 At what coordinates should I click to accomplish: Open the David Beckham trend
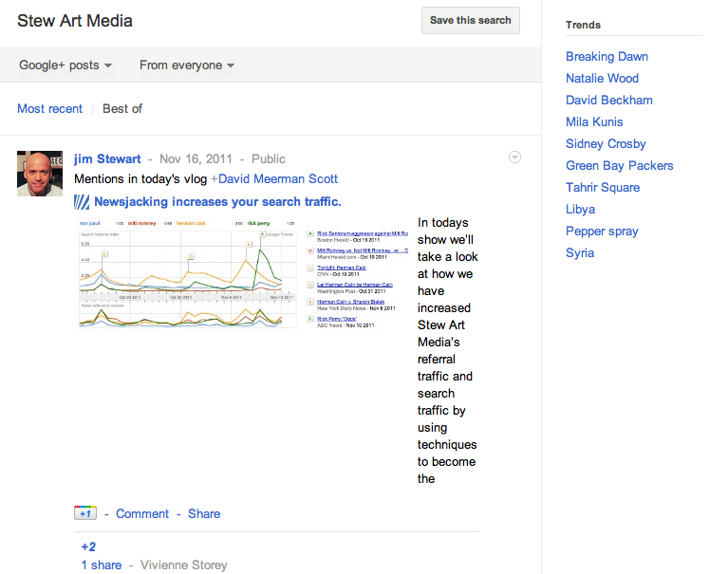[x=609, y=101]
